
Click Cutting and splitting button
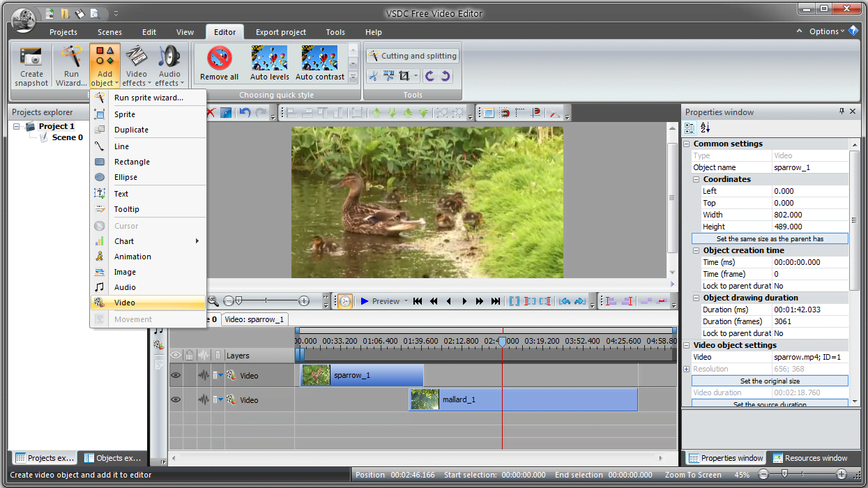coord(412,56)
